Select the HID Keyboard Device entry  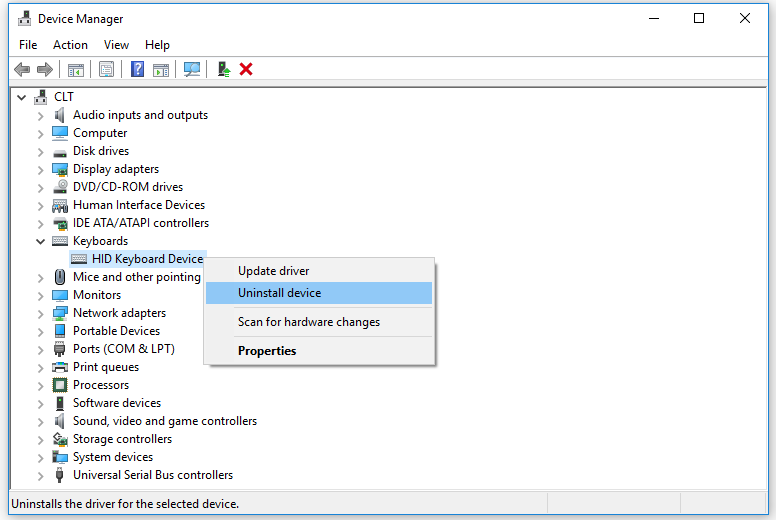coord(147,259)
